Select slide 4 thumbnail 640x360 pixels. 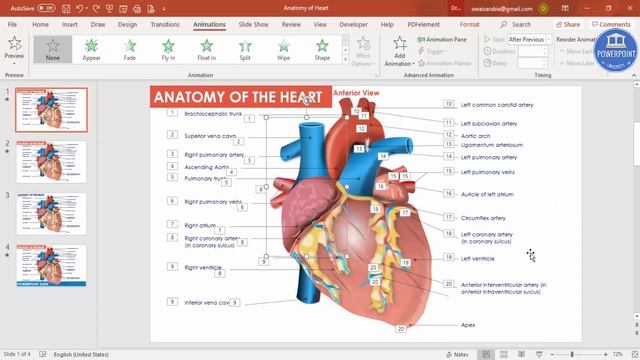click(51, 265)
